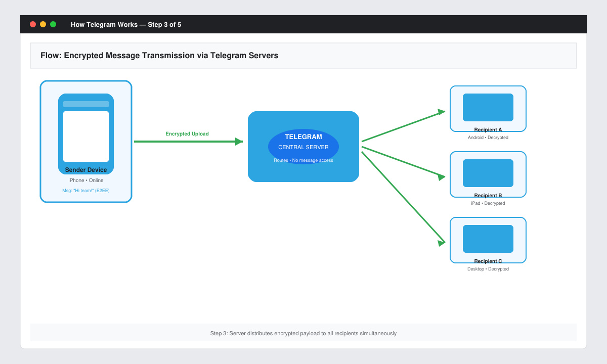
Task: Click the 'iPhone • Online' status text
Action: pyautogui.click(x=86, y=180)
